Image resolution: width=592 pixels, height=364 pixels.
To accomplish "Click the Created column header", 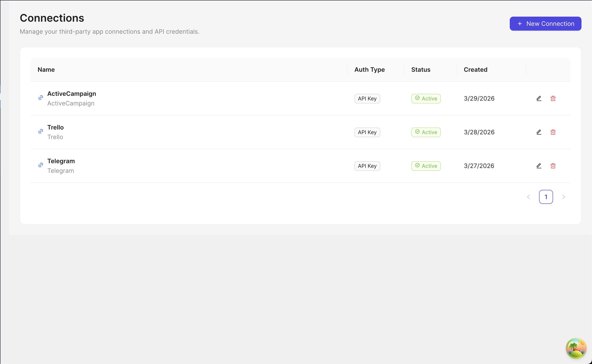I will [x=475, y=70].
